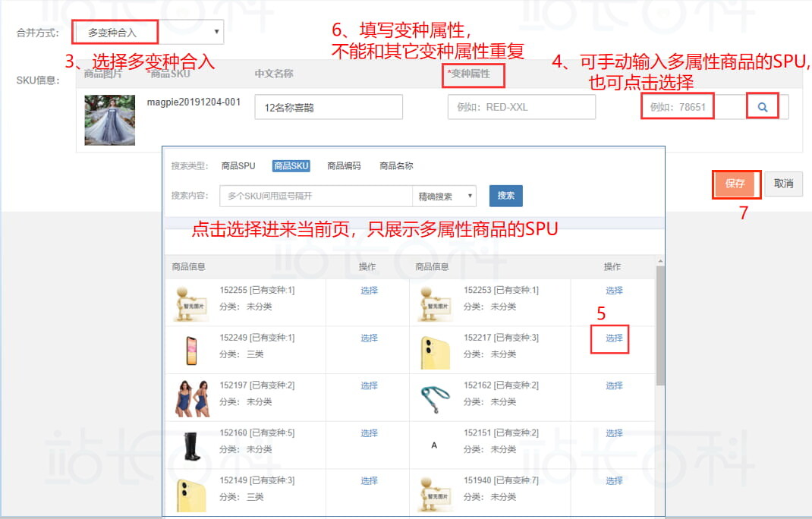The image size is (812, 519).
Task: Click the scrollbar up arrow in product list
Action: [659, 261]
